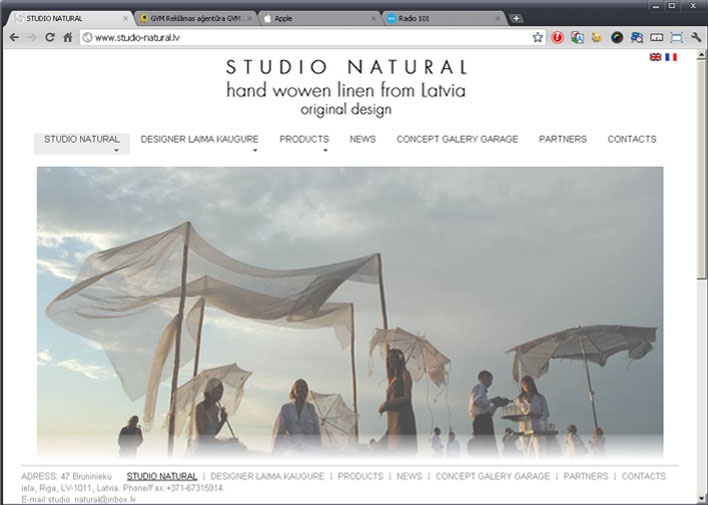Viewport: 708px width, 505px height.
Task: Open the translate extension icon
Action: [577, 37]
